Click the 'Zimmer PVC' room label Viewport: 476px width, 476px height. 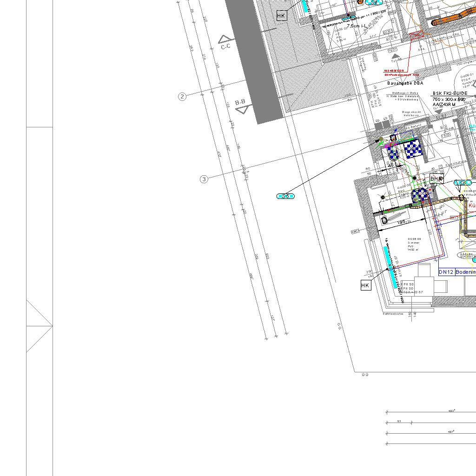click(414, 245)
